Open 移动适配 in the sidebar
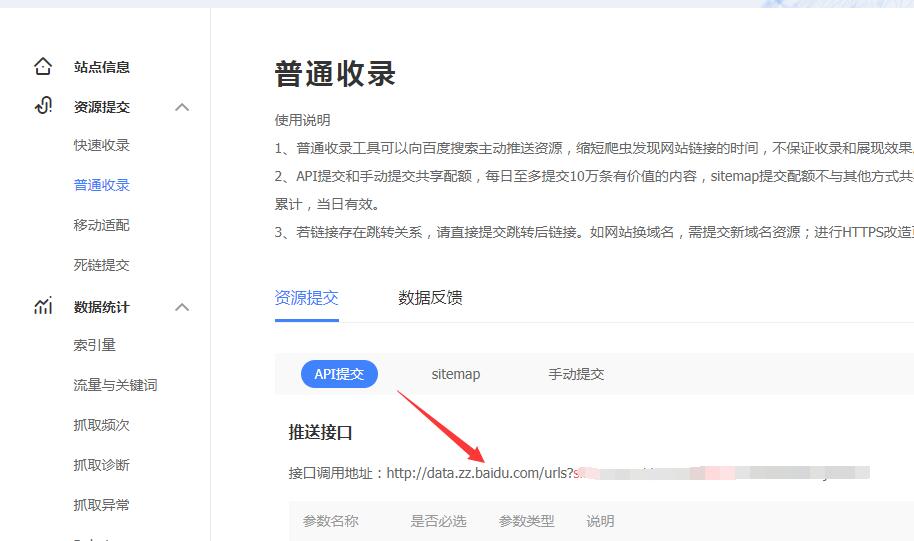This screenshot has width=914, height=541. click(101, 225)
